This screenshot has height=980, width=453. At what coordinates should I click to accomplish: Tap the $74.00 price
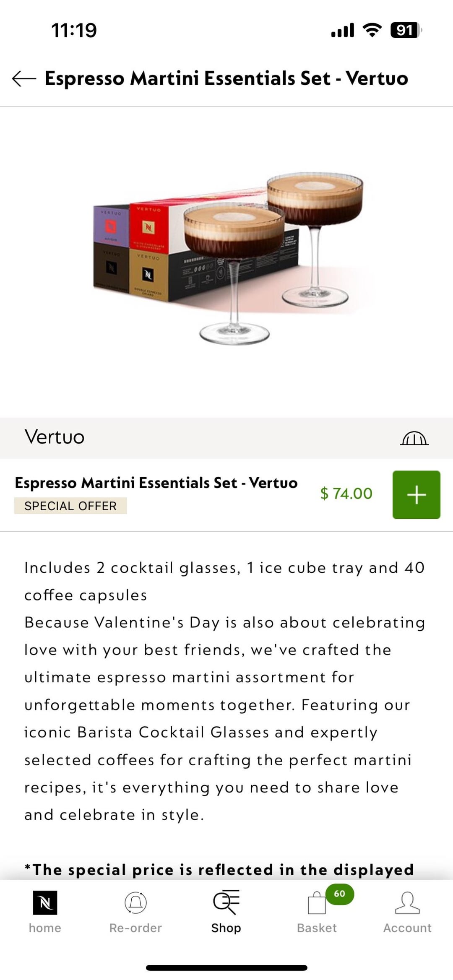point(346,494)
